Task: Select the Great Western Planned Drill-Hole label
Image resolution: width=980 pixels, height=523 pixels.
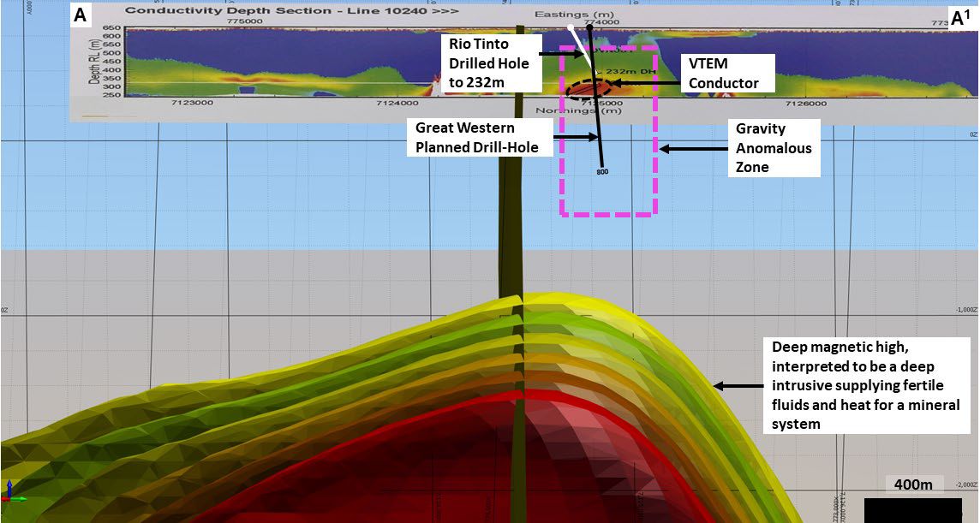Action: point(476,137)
